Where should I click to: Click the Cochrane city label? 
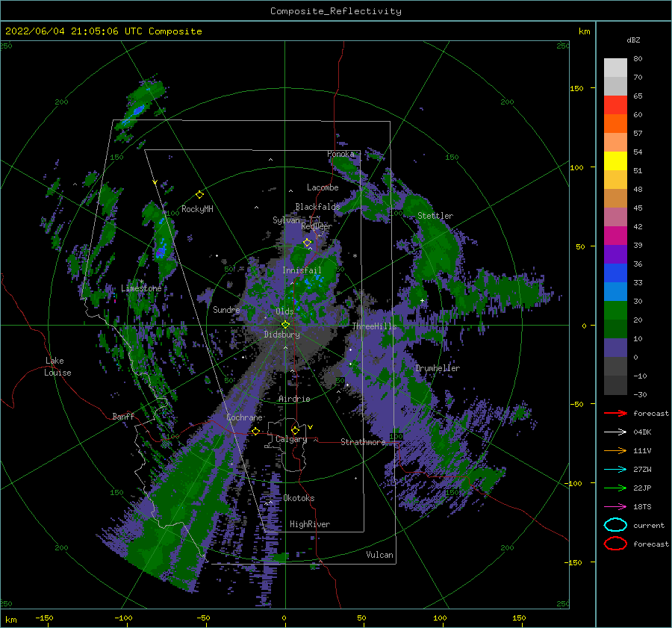click(x=244, y=417)
